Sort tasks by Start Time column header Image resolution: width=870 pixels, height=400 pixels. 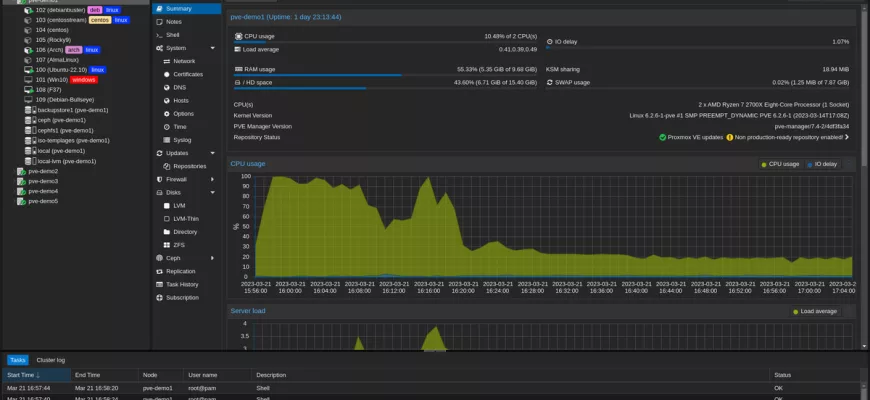[x=24, y=375]
